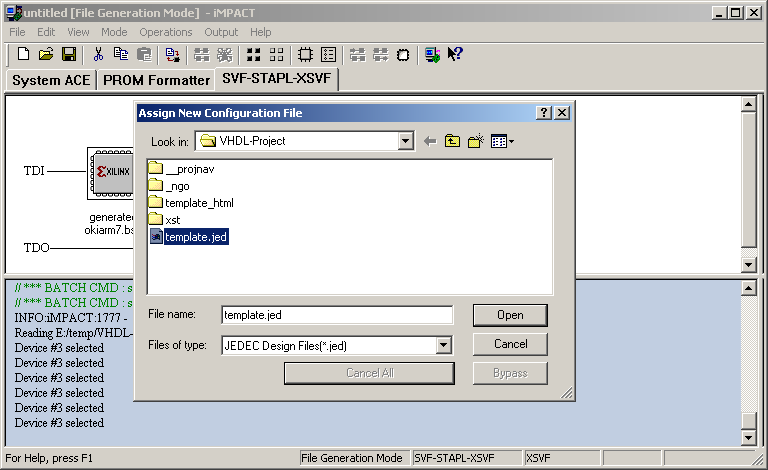Click the Cancel button

(x=510, y=344)
